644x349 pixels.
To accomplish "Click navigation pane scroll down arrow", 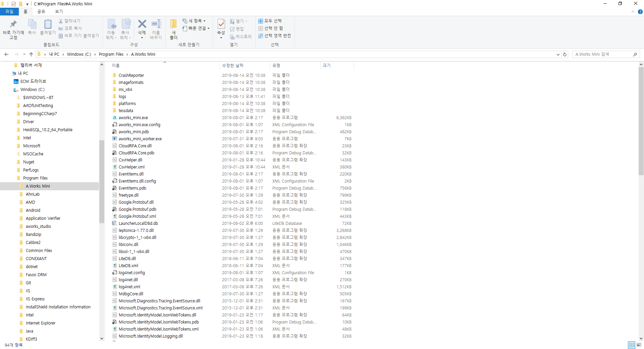I will (102, 339).
